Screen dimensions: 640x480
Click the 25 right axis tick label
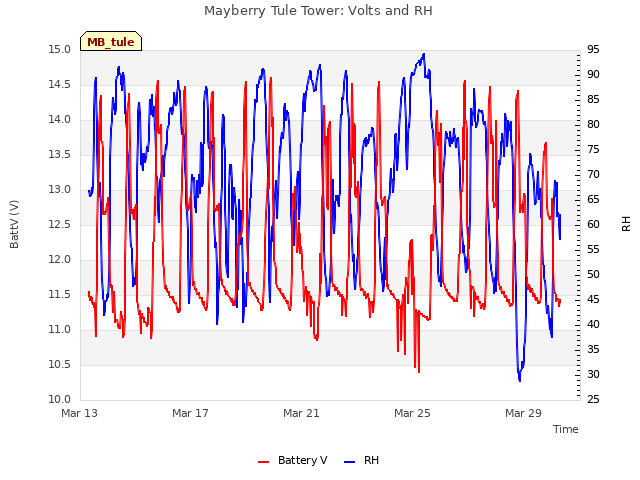tap(593, 399)
